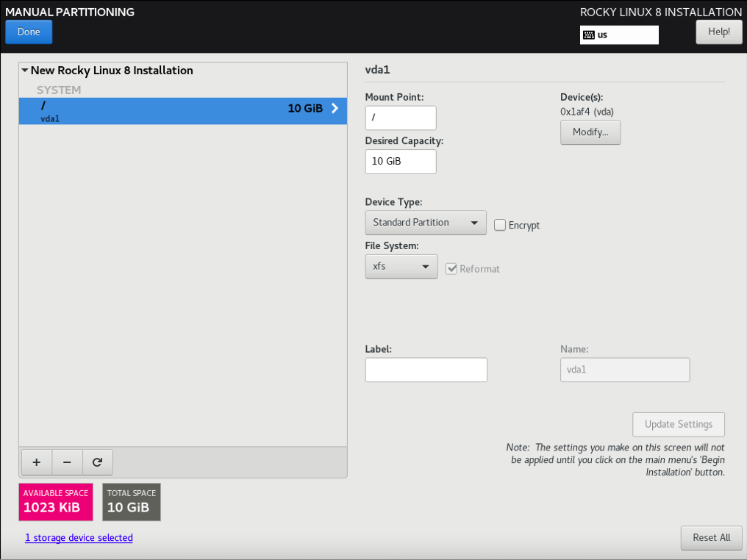747x560 pixels.
Task: Toggle the Reformat checkbox
Action: point(451,268)
